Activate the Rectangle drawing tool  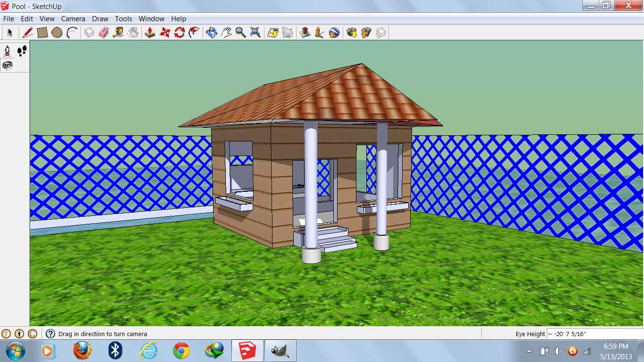tap(42, 33)
